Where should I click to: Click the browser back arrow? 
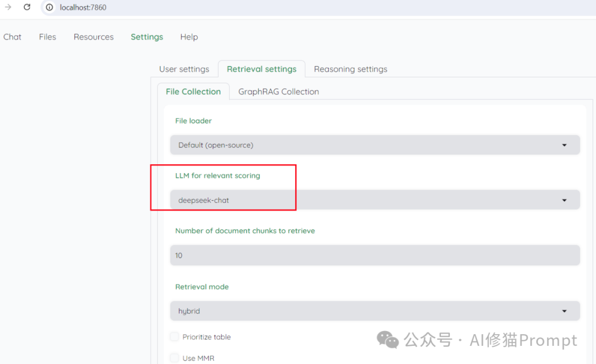(7, 7)
